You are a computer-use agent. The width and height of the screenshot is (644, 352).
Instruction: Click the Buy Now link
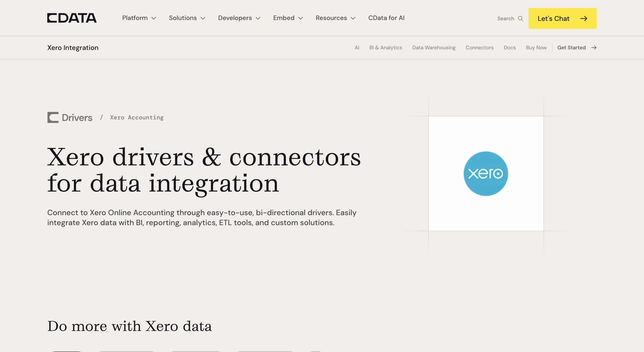coord(536,48)
